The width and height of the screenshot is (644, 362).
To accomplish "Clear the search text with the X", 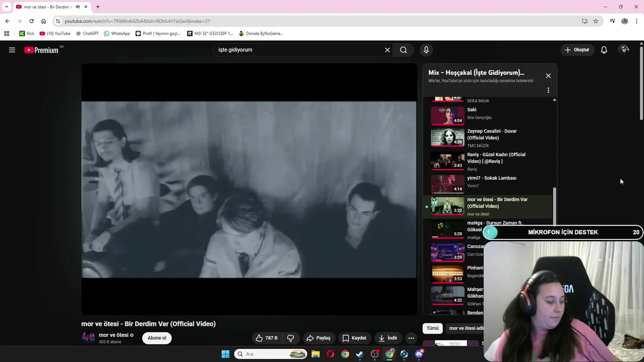I will tap(387, 50).
